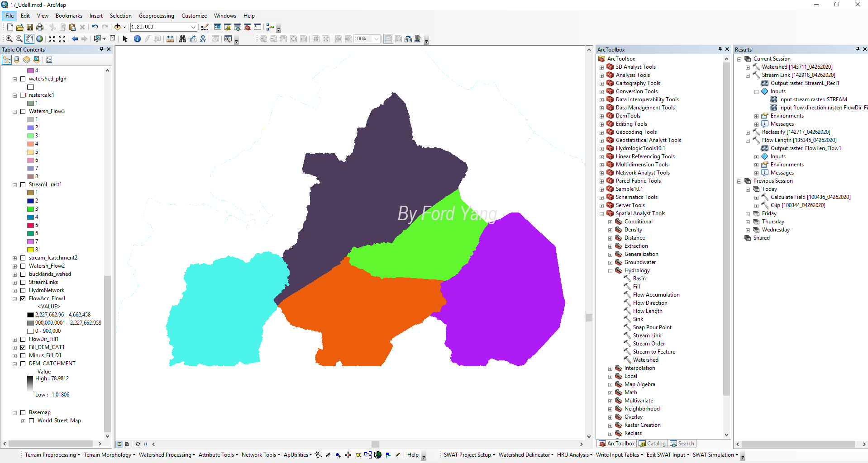The width and height of the screenshot is (868, 463).
Task: Enable the Watersh_Flow3 layer
Action: (23, 111)
